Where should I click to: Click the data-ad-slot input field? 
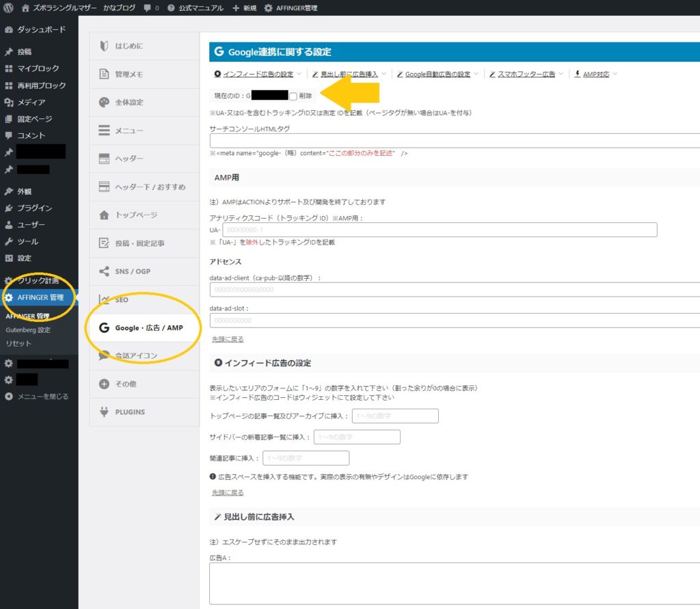point(455,320)
